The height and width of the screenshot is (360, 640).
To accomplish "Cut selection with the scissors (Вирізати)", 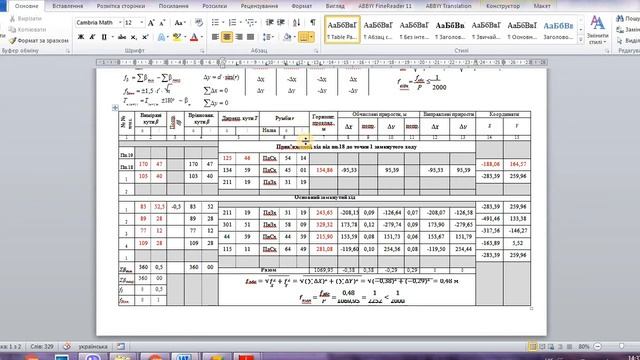I will pyautogui.click(x=25, y=19).
